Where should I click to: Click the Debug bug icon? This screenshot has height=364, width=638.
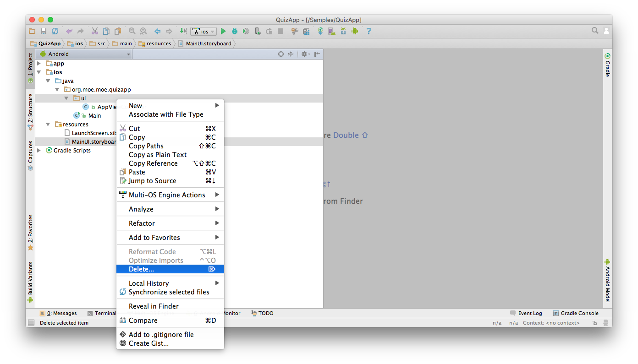click(x=235, y=31)
